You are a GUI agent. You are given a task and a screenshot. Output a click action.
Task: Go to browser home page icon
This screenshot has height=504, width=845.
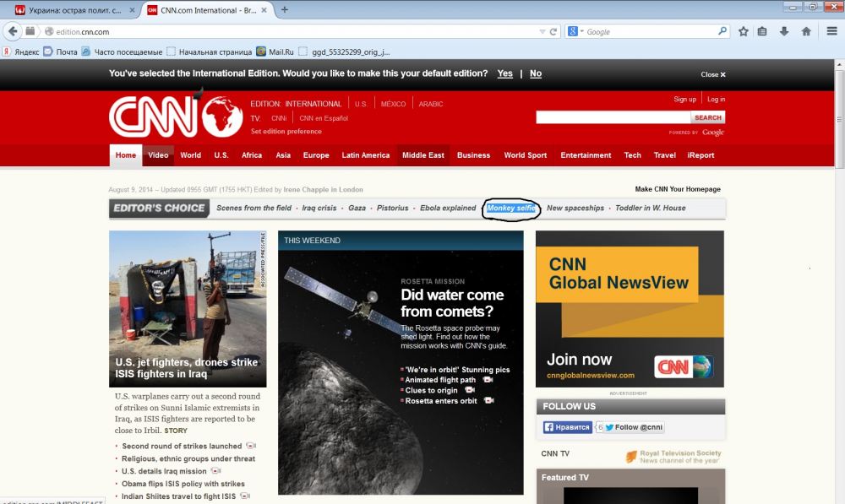[806, 32]
